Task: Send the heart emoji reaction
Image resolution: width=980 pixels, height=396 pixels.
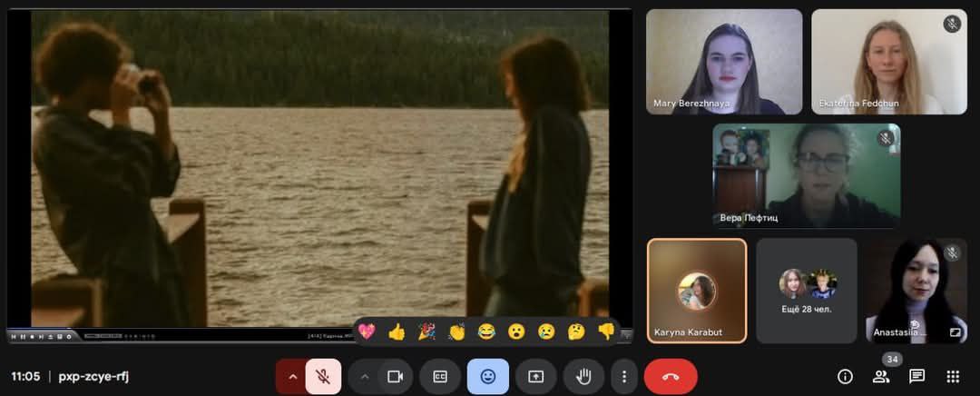Action: click(367, 332)
